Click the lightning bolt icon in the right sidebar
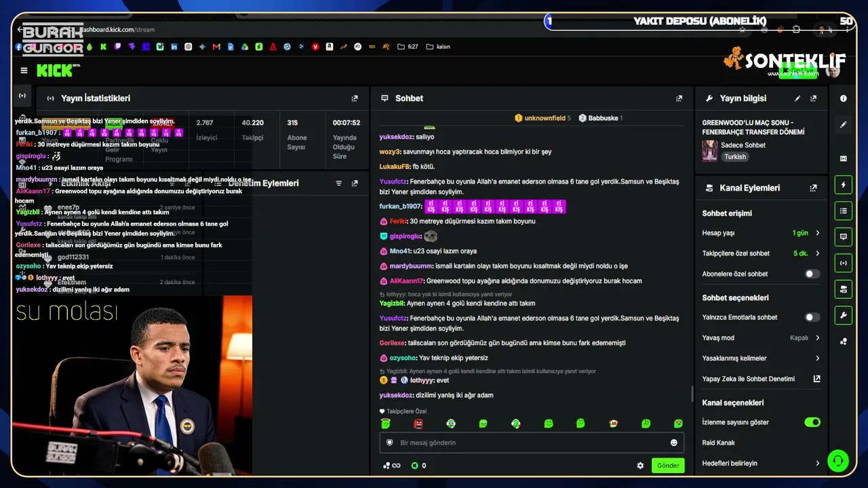868x488 pixels. (x=844, y=184)
